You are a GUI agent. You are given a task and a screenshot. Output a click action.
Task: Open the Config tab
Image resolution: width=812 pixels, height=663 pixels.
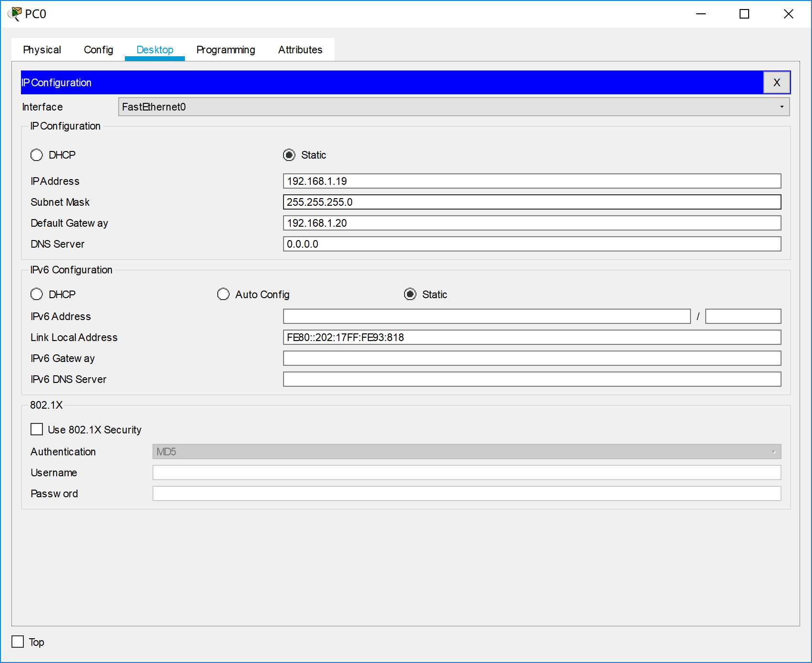(x=99, y=50)
